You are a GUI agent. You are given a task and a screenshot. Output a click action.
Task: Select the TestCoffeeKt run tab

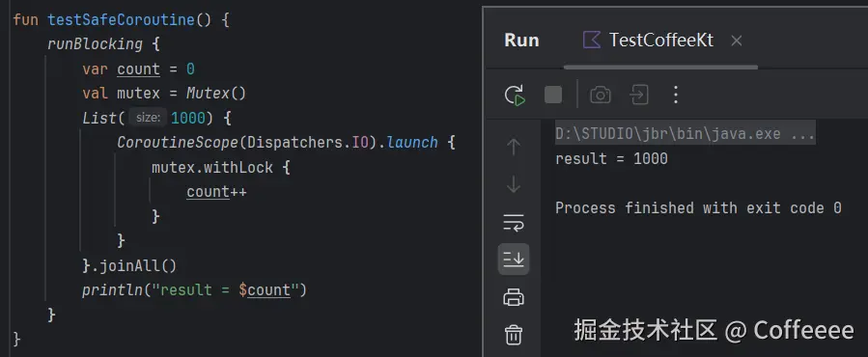point(661,41)
